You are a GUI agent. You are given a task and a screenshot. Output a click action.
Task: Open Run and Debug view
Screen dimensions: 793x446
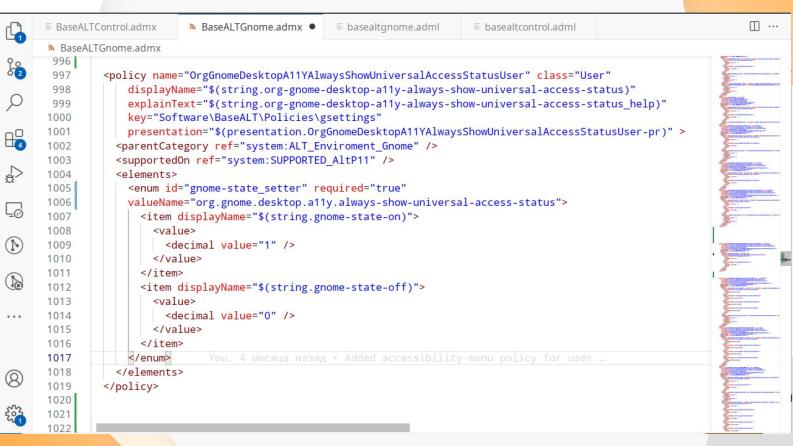click(14, 174)
